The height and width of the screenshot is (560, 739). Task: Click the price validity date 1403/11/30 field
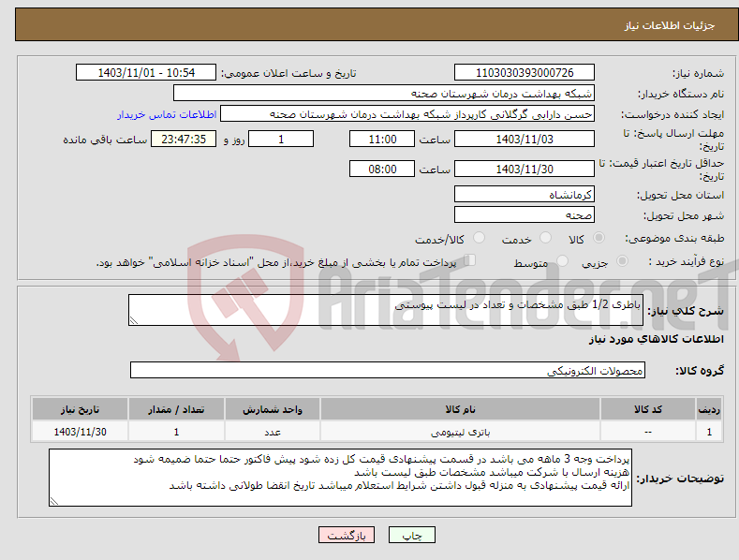(x=525, y=169)
